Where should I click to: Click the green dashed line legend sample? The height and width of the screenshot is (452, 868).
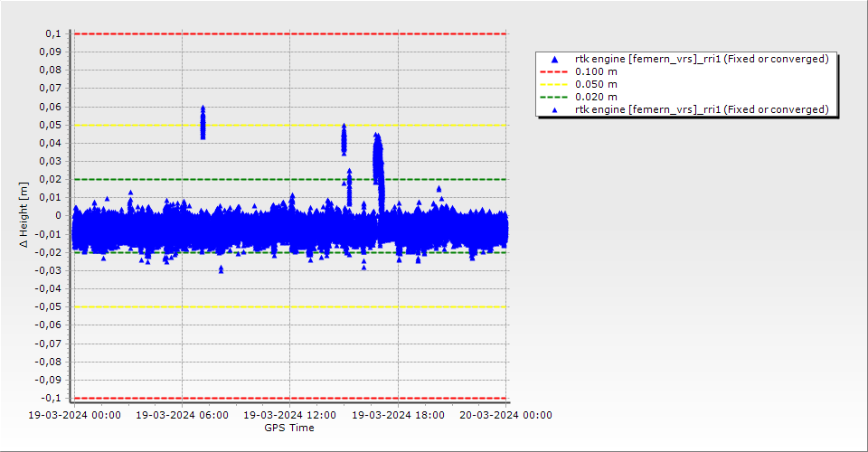(x=555, y=97)
